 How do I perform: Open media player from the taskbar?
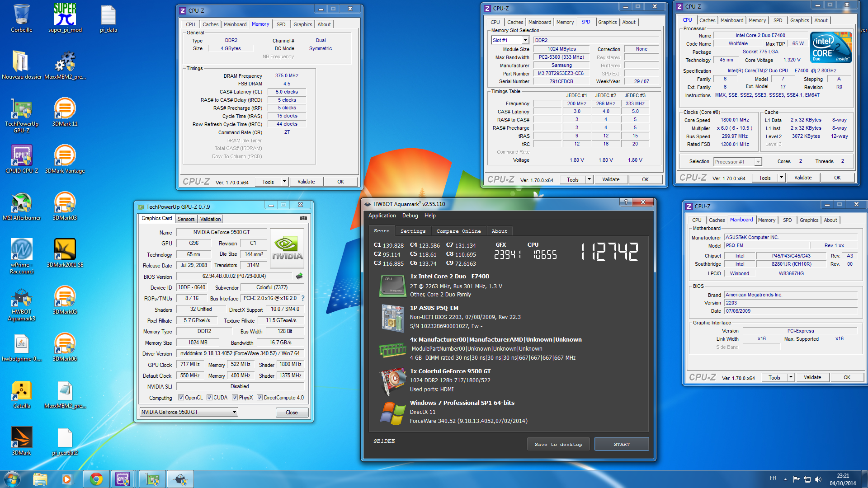(67, 479)
